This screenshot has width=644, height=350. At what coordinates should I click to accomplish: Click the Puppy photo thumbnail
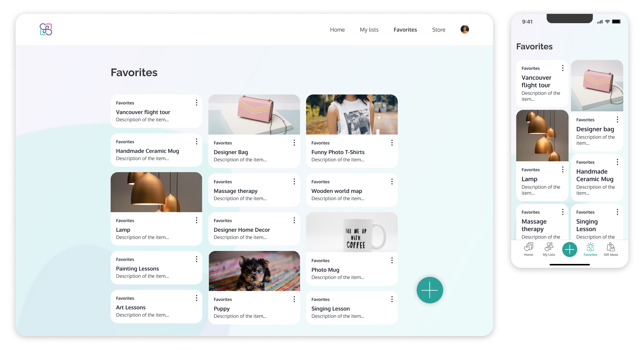[254, 271]
